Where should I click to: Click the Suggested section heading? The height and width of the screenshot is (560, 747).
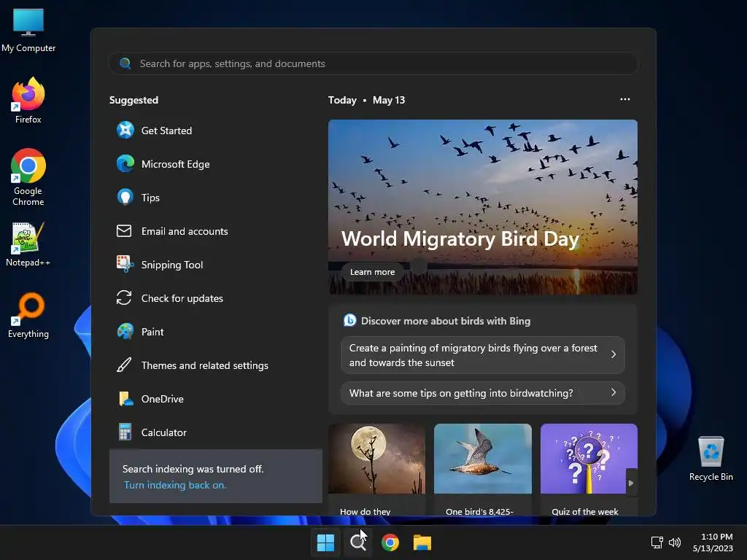[x=134, y=100]
